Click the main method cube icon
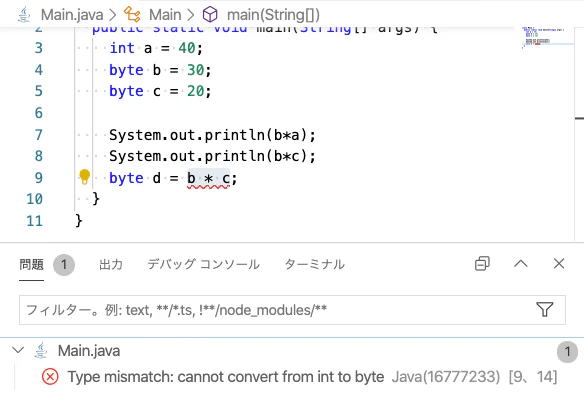 (210, 15)
